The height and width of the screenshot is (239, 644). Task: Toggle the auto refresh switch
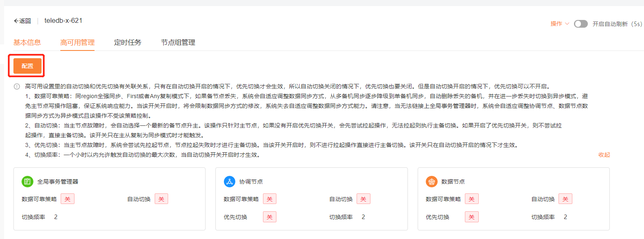pos(580,24)
